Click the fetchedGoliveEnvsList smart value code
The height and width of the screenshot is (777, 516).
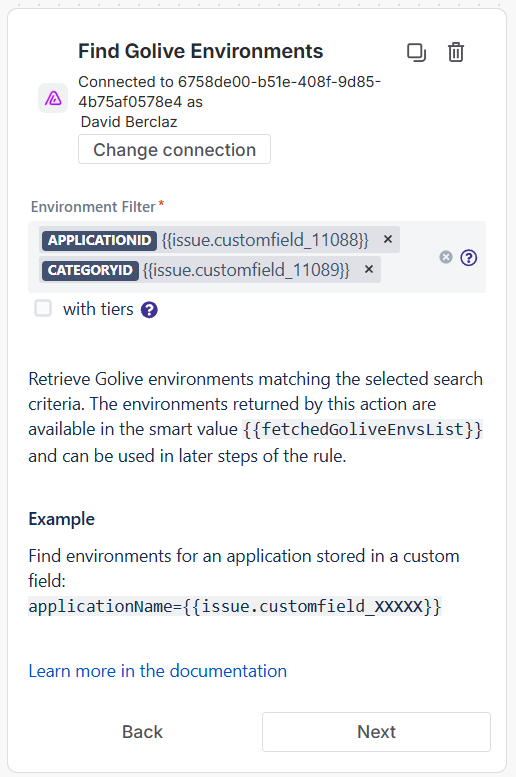pyautogui.click(x=362, y=429)
